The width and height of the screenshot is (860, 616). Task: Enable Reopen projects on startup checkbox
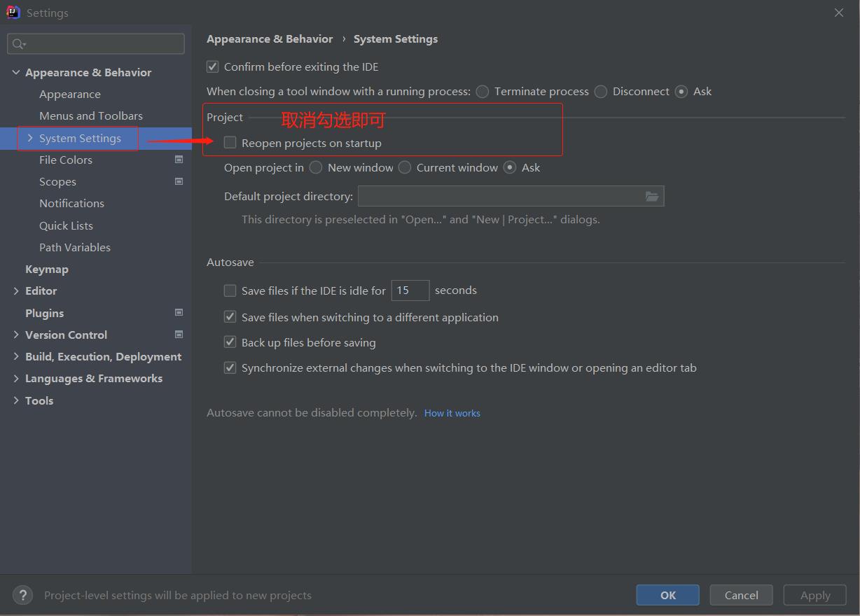pyautogui.click(x=230, y=143)
